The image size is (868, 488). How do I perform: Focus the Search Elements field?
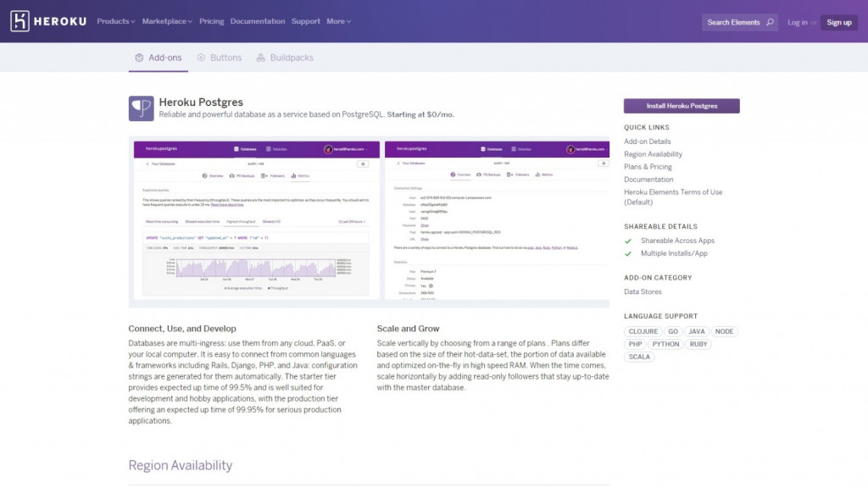coord(739,22)
